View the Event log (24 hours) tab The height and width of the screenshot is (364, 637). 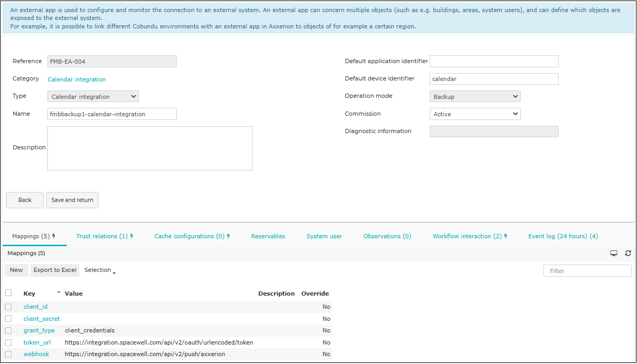coord(563,236)
